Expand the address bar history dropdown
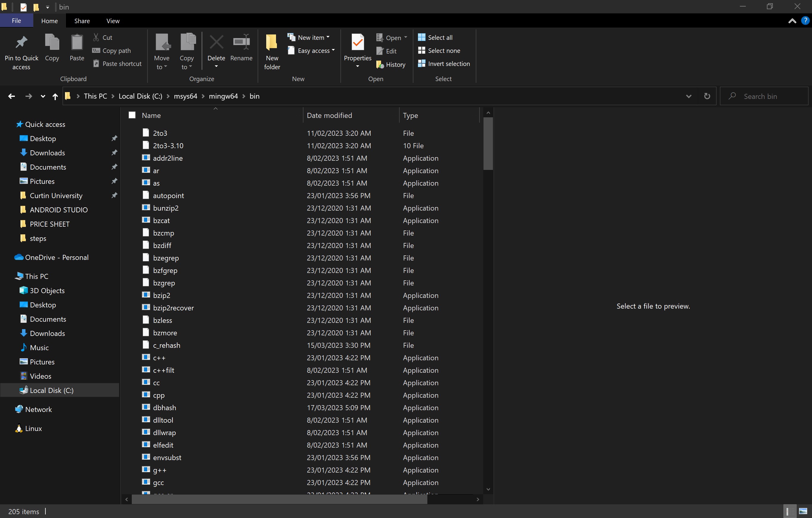 click(x=689, y=96)
